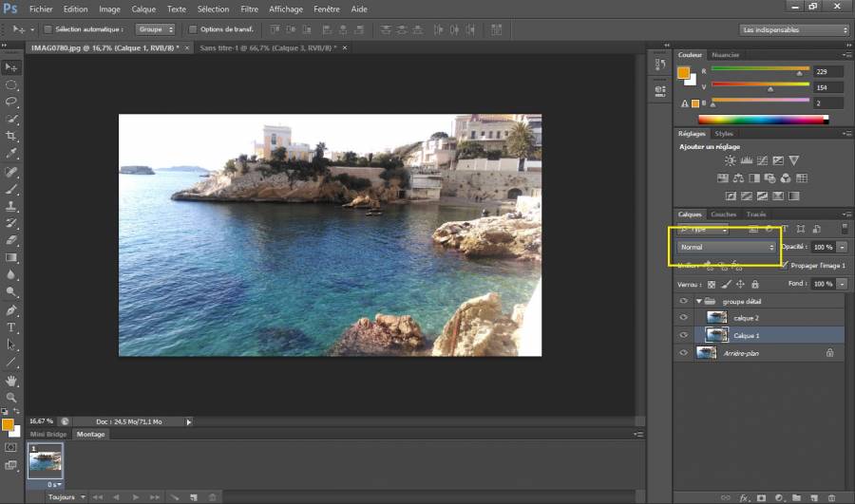The width and height of the screenshot is (855, 504).
Task: Click the layer style fx icon
Action: click(x=744, y=496)
